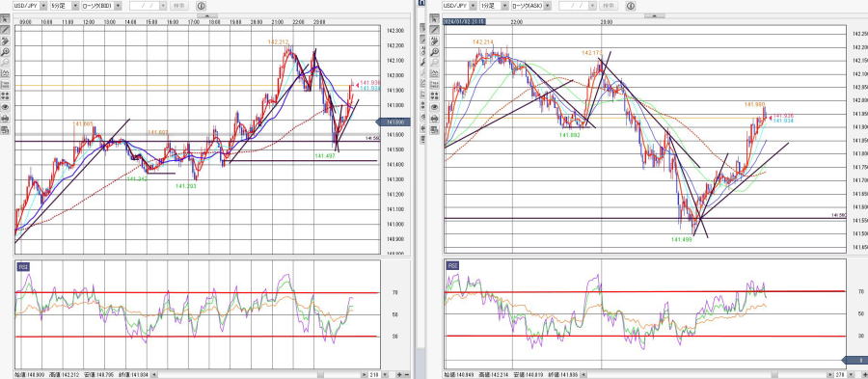Zoom in using left chart magnifier icon
The image size is (868, 379).
click(6, 51)
